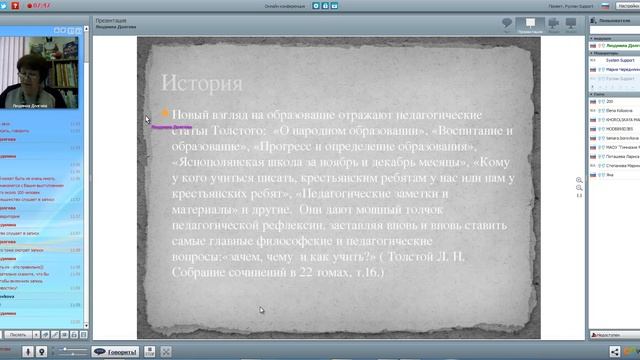The image size is (640, 360).
Task: Open the Настройки settings button
Action: [628, 6]
